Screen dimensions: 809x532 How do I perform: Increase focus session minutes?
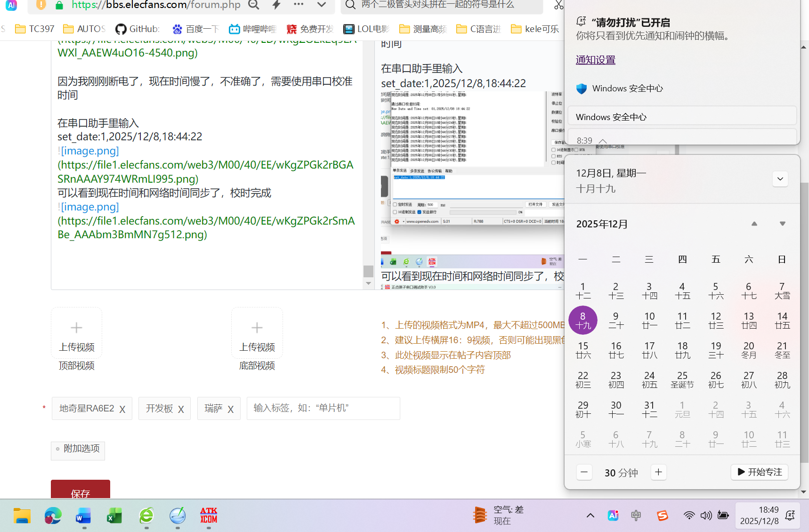click(659, 472)
